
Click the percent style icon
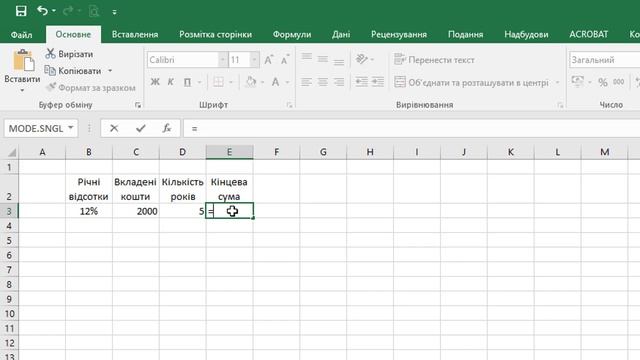coord(602,82)
